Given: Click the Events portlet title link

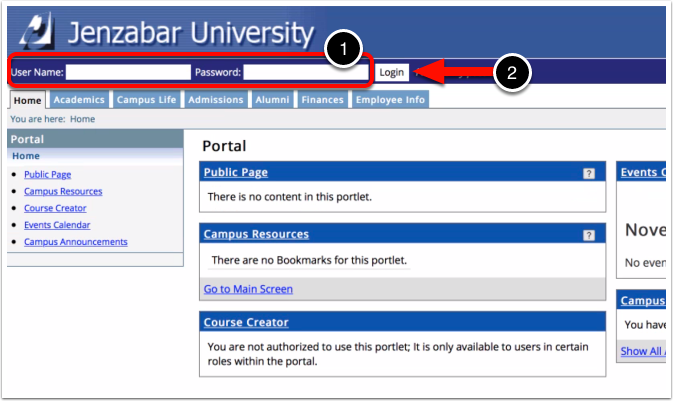Looking at the screenshot, I should point(643,172).
